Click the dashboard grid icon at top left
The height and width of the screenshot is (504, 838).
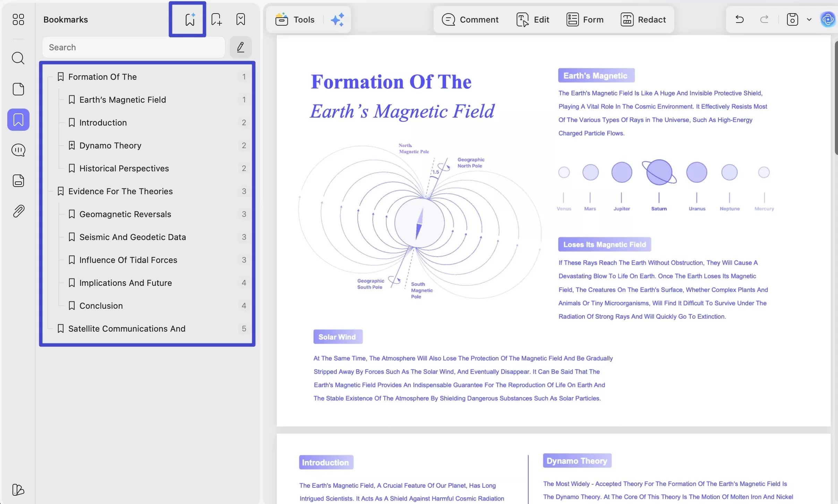18,19
